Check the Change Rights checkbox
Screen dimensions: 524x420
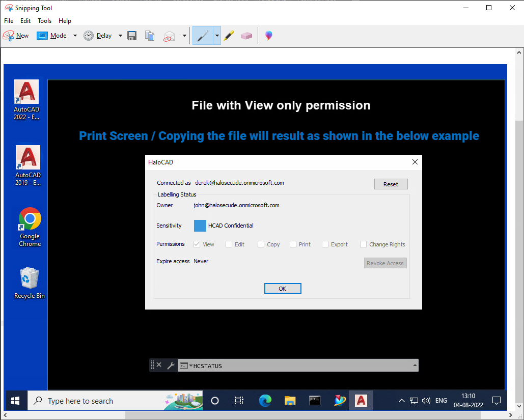(364, 244)
